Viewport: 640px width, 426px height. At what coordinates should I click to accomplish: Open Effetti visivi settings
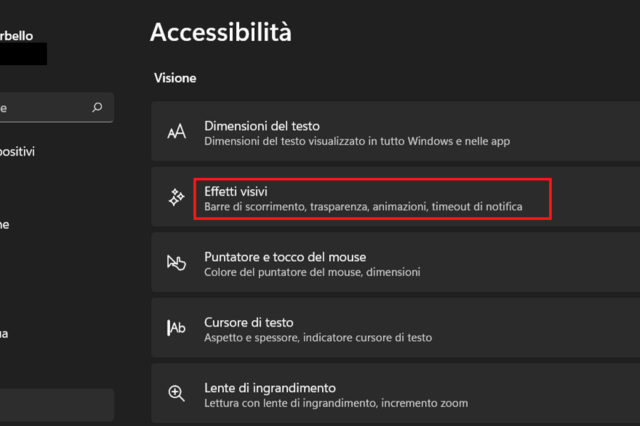(236, 190)
